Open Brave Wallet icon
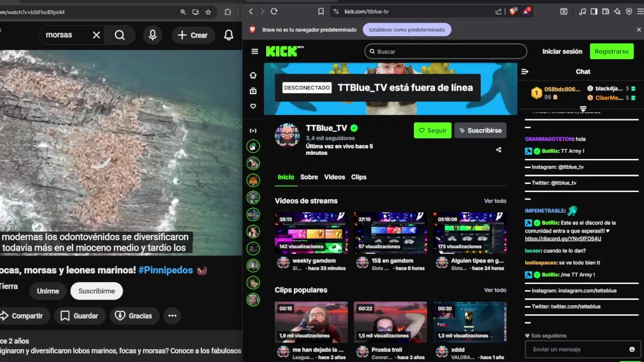Image resolution: width=644 pixels, height=362 pixels. click(x=606, y=11)
